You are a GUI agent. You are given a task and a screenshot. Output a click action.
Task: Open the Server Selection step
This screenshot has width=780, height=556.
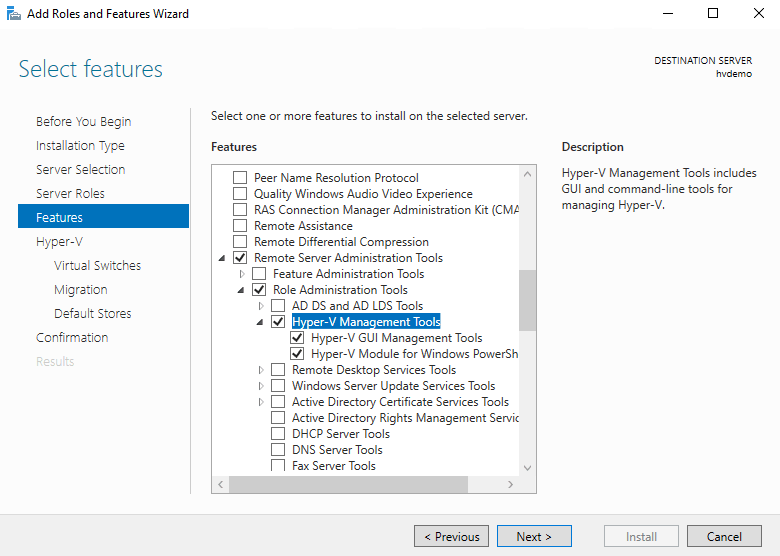click(81, 170)
